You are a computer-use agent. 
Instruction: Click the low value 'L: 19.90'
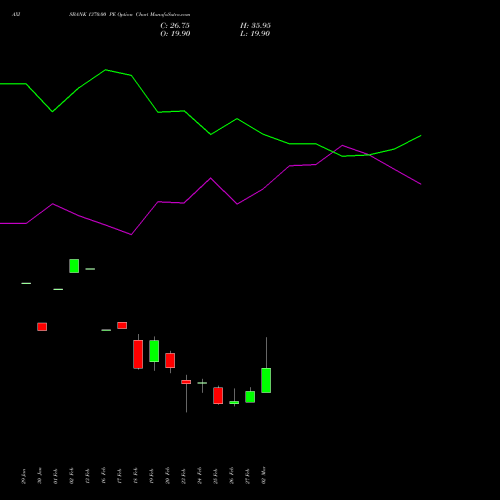point(255,34)
